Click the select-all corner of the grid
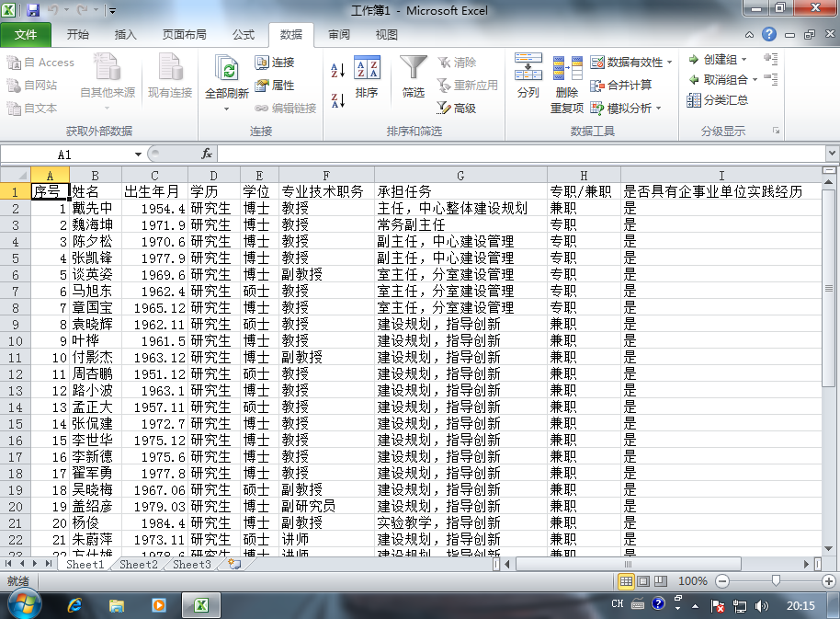The width and height of the screenshot is (840, 619). pos(16,175)
